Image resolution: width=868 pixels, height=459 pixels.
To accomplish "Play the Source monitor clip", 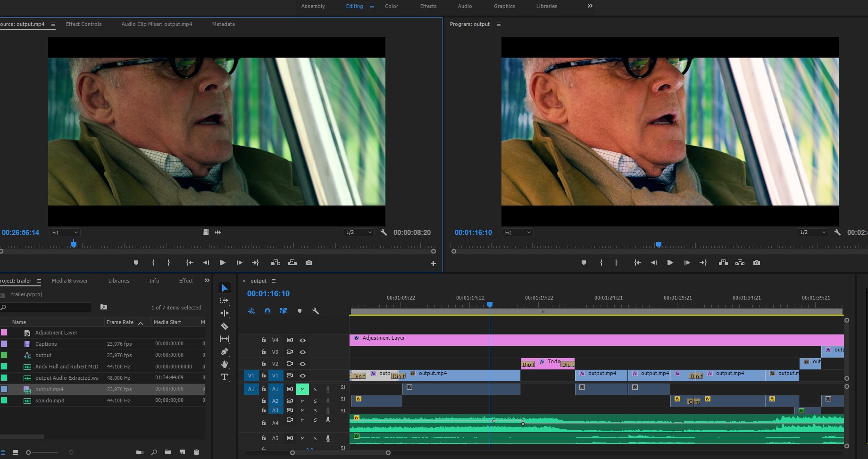I will click(x=222, y=263).
